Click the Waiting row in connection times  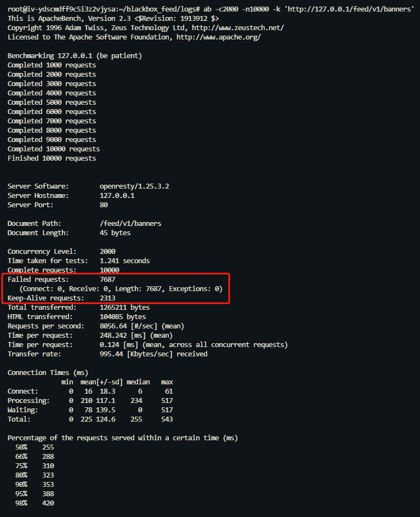click(90, 410)
